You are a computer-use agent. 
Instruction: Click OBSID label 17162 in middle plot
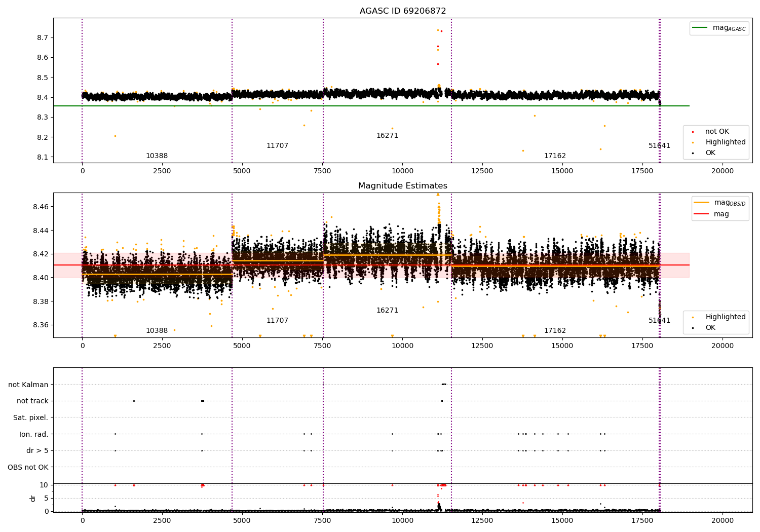(x=555, y=331)
